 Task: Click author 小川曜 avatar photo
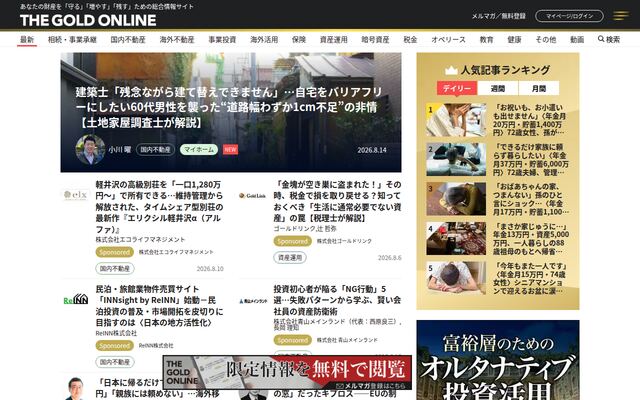[90, 150]
